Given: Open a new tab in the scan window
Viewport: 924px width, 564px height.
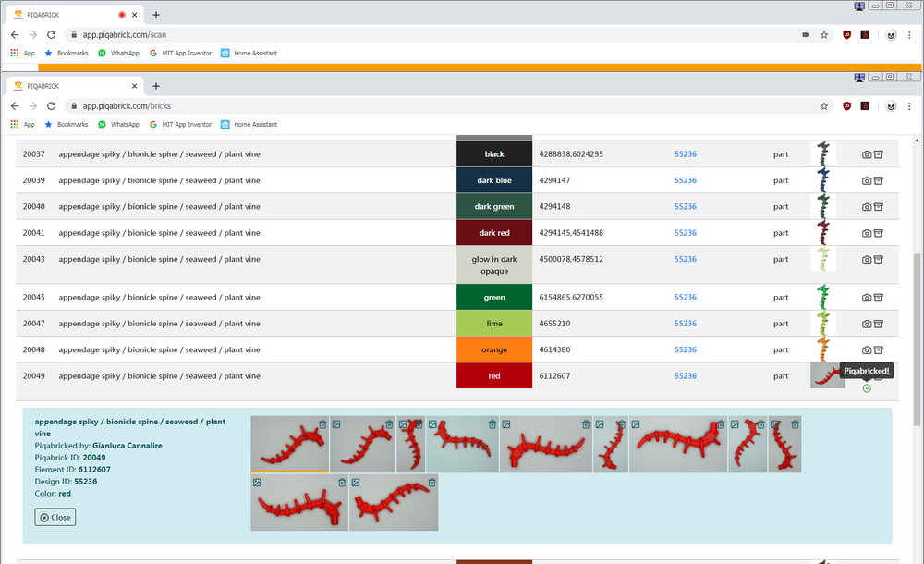Looking at the screenshot, I should pyautogui.click(x=156, y=15).
